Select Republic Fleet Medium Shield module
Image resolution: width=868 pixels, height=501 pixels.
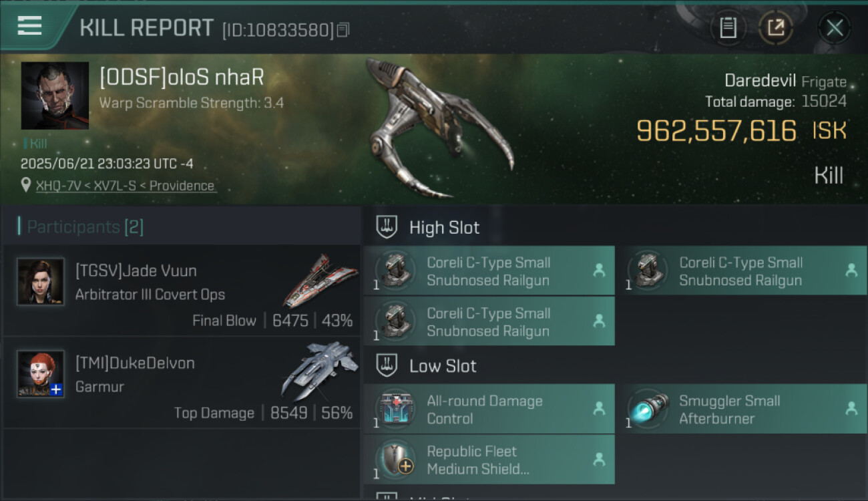489,460
